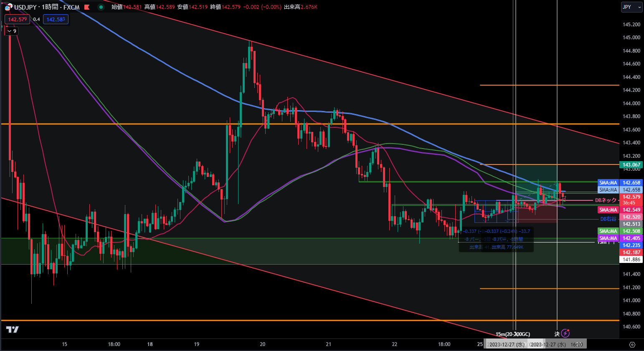644x351 pixels.
Task: Open timeline settings via the gear icon
Action: coord(632,344)
